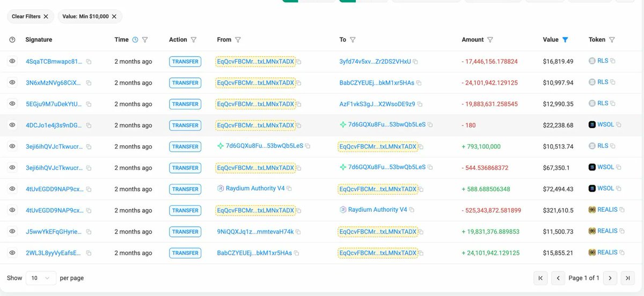The width and height of the screenshot is (644, 296).
Task: Copy the 9NiQQXJq1z...mmtevaH74k address
Action: pos(298,232)
